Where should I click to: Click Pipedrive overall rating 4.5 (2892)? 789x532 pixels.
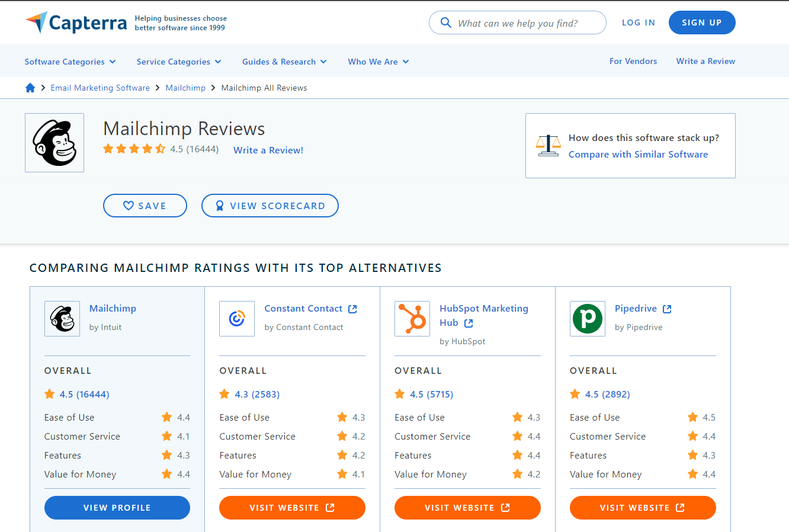607,394
